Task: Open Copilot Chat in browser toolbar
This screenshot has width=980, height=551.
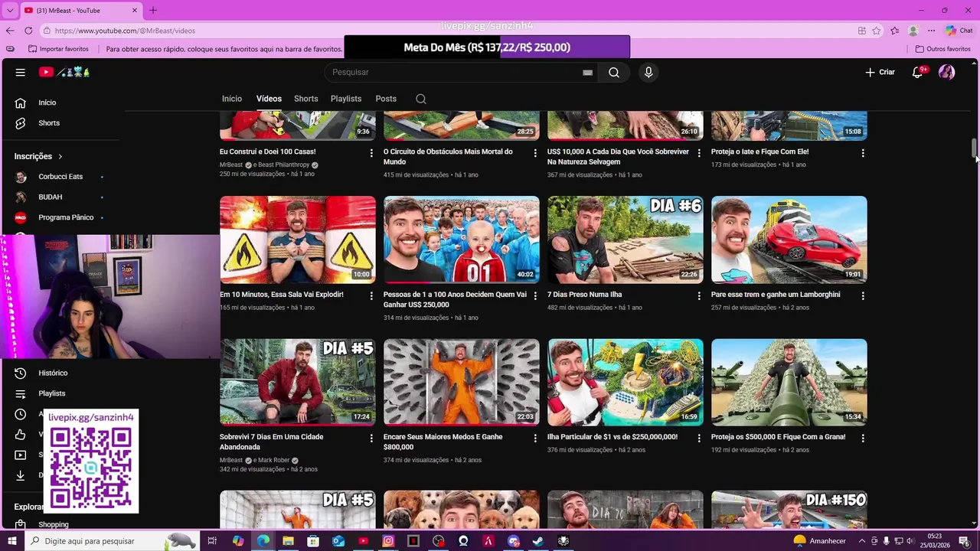Action: [959, 31]
